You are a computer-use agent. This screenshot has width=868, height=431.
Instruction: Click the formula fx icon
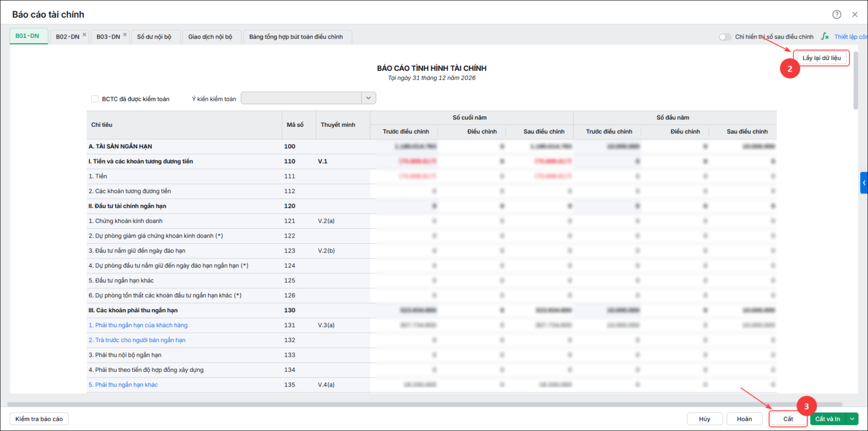point(825,36)
